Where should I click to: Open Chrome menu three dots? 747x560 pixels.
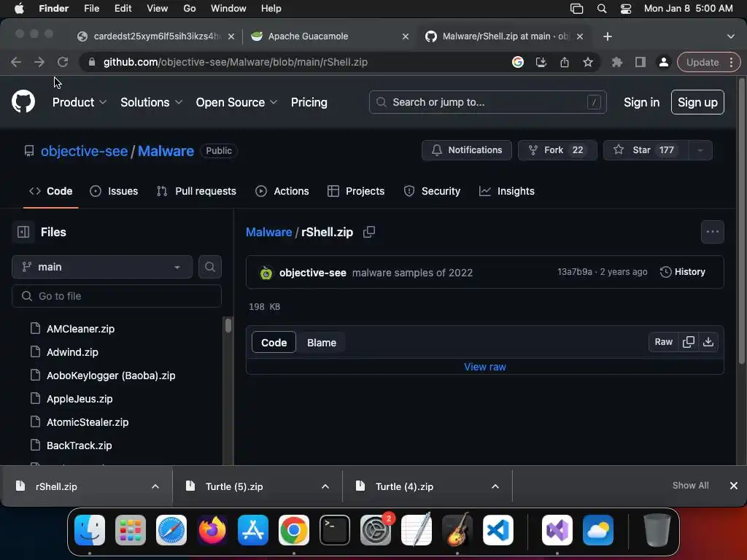coord(731,62)
